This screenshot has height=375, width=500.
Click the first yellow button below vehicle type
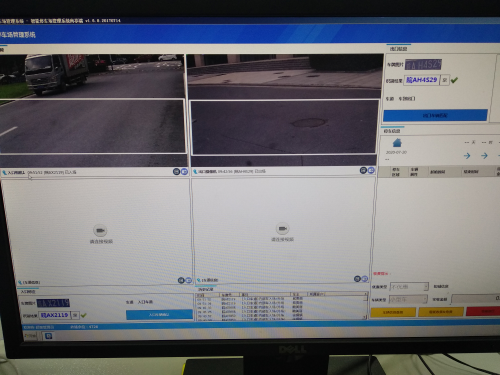coord(393,312)
